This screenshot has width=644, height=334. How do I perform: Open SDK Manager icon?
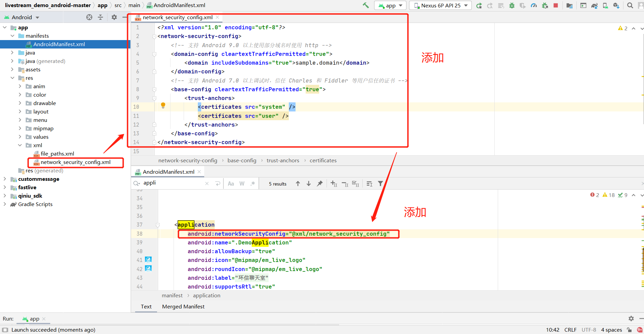[616, 5]
